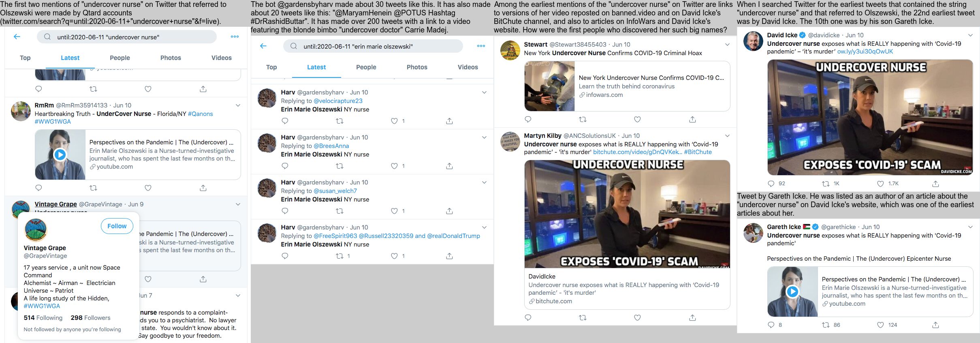Open InfoWars article card in Stewart's tweet

click(x=627, y=86)
